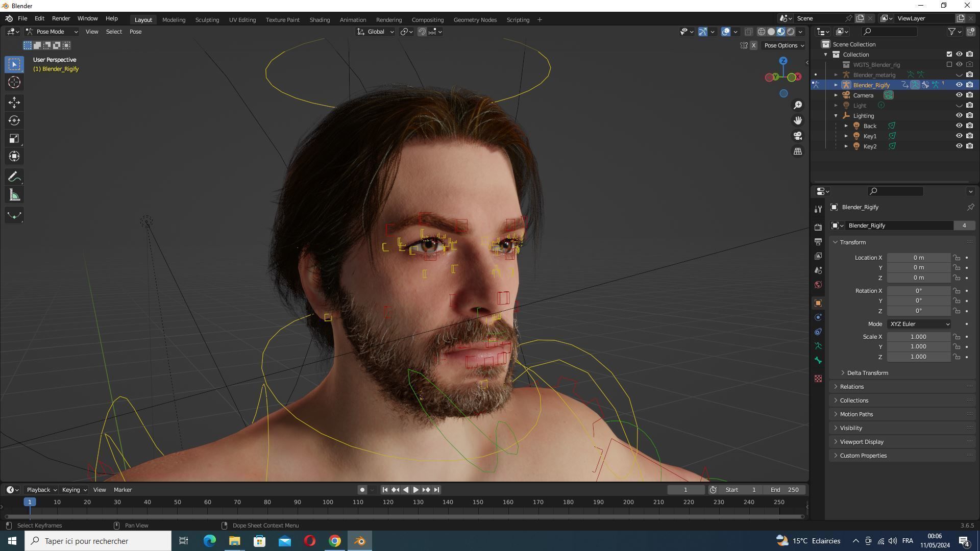Switch orthographic perspective grid icon

(x=798, y=152)
